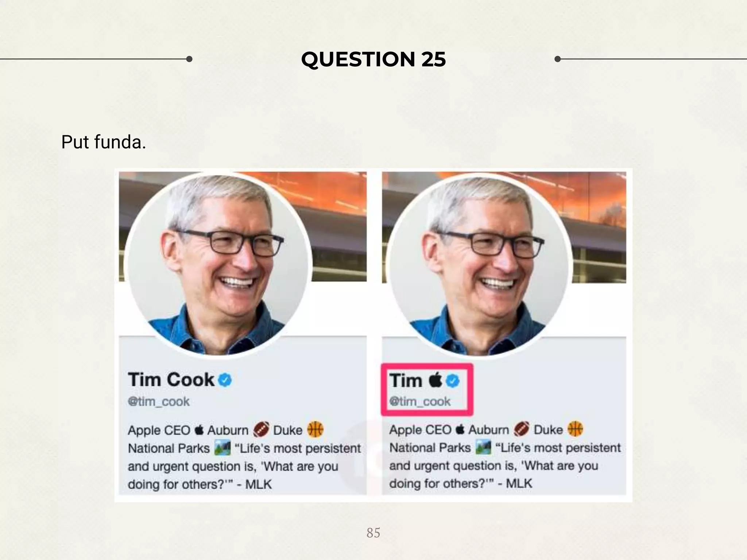747x560 pixels.
Task: Click the QUESTION 25 heading
Action: [x=373, y=59]
